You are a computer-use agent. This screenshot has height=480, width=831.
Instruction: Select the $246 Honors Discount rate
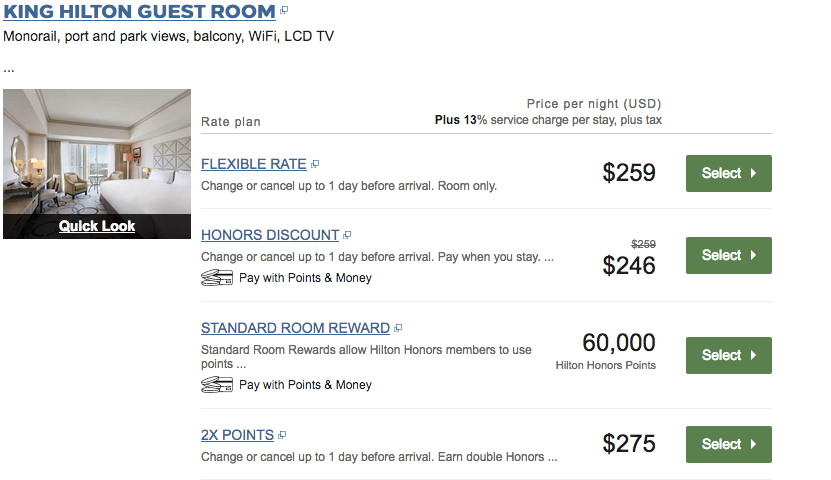coord(728,255)
